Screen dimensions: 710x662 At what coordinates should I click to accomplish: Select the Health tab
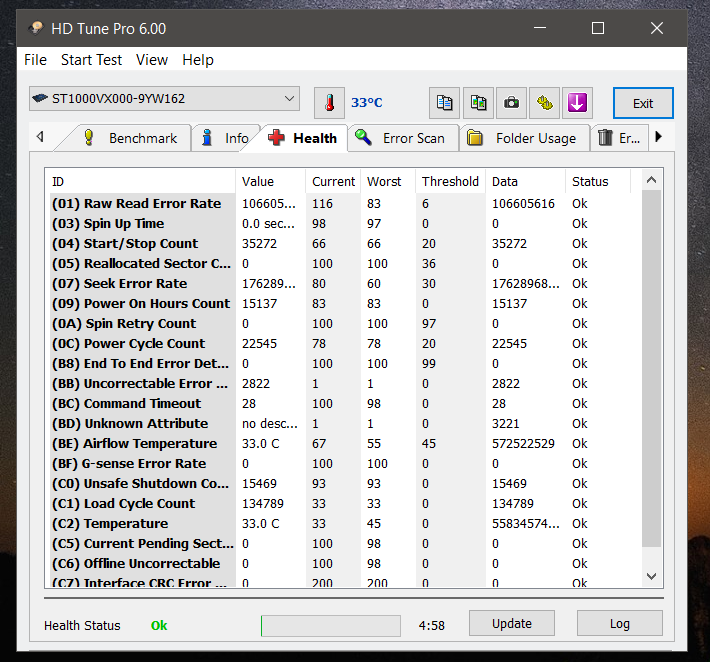tap(302, 138)
